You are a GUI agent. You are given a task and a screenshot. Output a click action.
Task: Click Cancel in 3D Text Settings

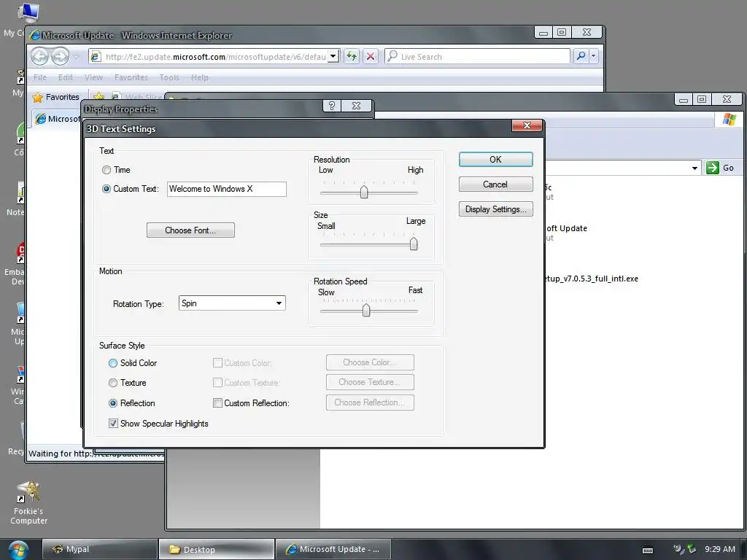click(x=495, y=184)
